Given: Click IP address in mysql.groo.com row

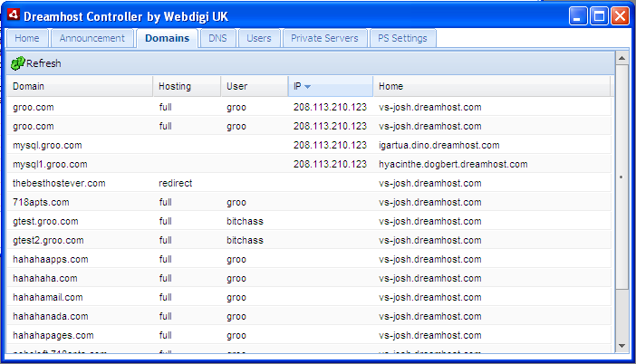Looking at the screenshot, I should point(330,145).
